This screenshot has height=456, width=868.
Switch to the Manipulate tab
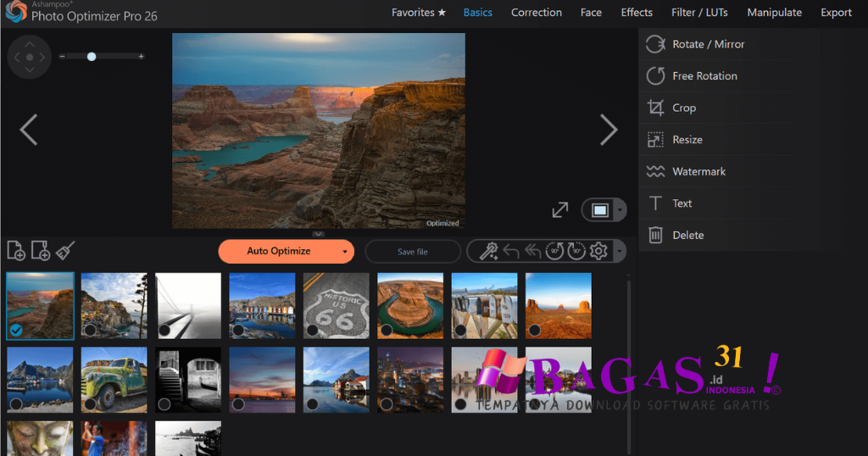(775, 12)
